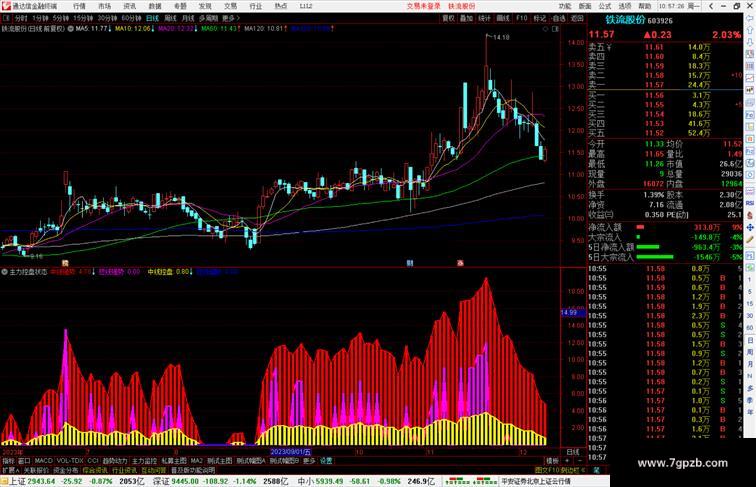Open the 行业资讯 tab
Screen dimensions: 756x487
pos(124,470)
